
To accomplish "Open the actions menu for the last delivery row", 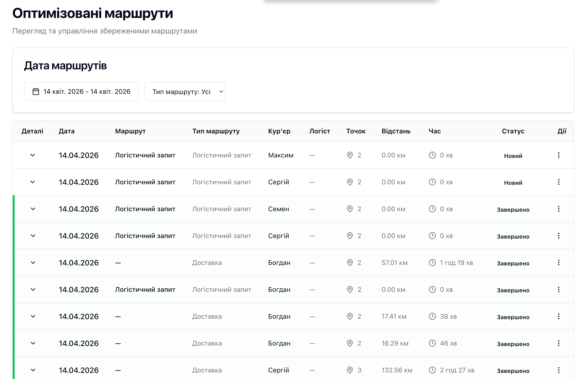I will click(x=559, y=370).
